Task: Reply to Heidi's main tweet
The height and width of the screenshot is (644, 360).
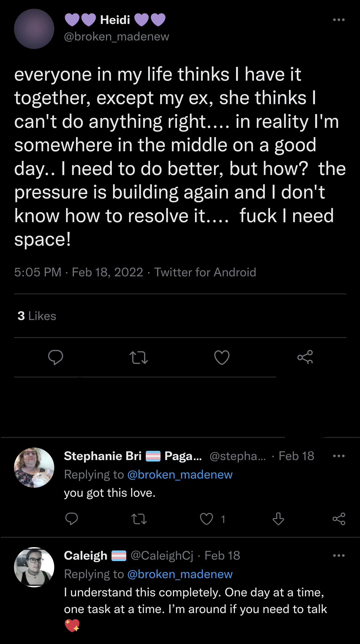Action: [x=55, y=357]
